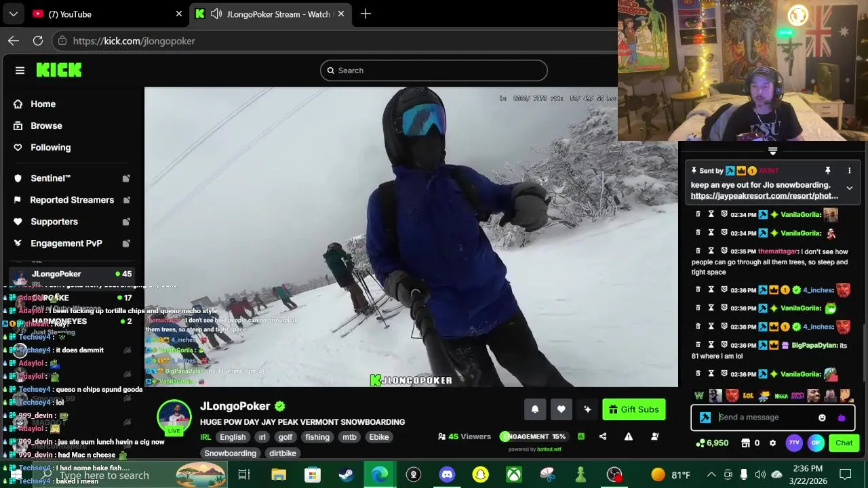Screen dimensions: 868x488
Task: Click the Gift Subs button
Action: point(634,409)
